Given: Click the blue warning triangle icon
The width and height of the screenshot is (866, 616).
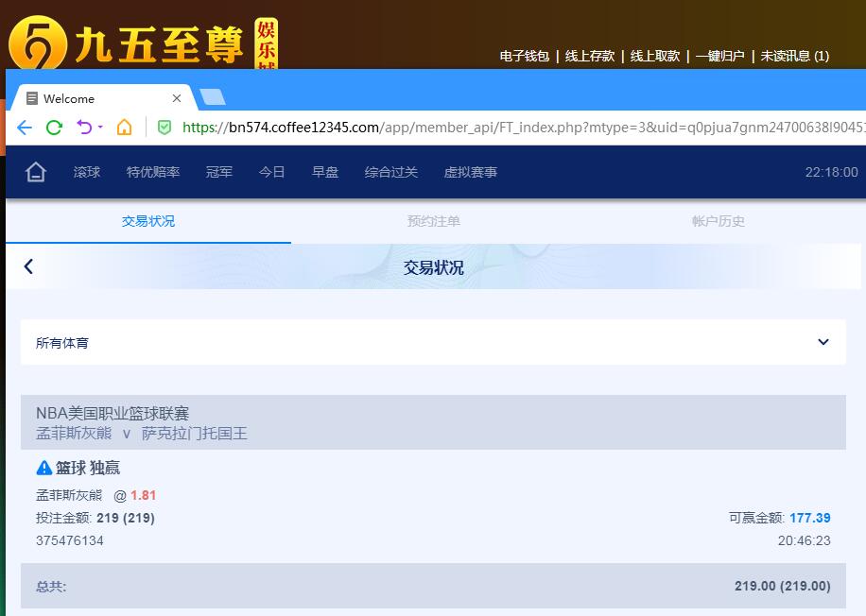Looking at the screenshot, I should (43, 468).
